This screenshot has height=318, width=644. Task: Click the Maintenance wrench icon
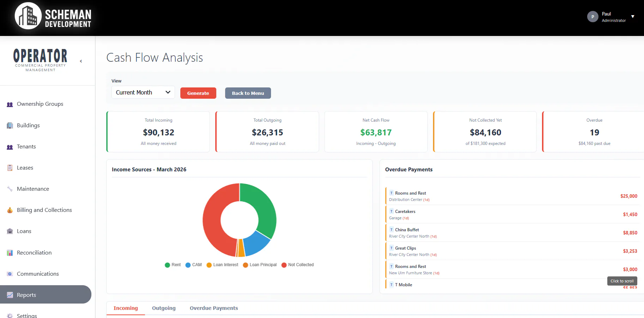pos(10,189)
